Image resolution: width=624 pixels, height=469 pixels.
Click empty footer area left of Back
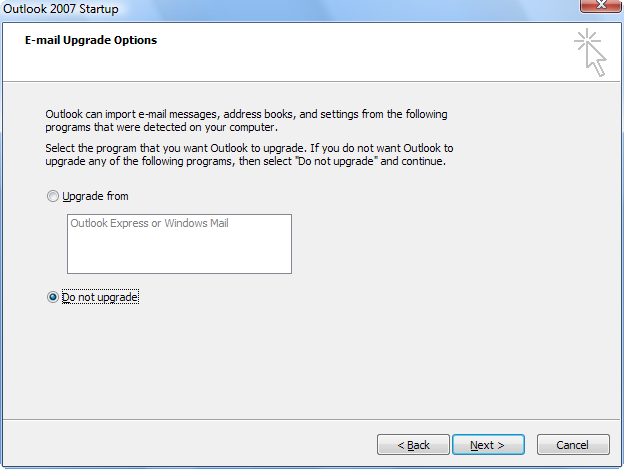187,444
